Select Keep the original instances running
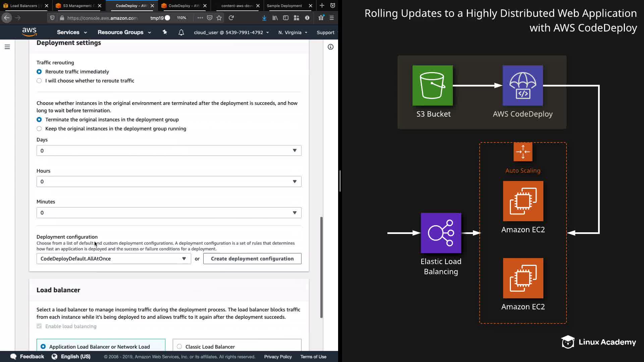The height and width of the screenshot is (362, 644). tap(39, 129)
